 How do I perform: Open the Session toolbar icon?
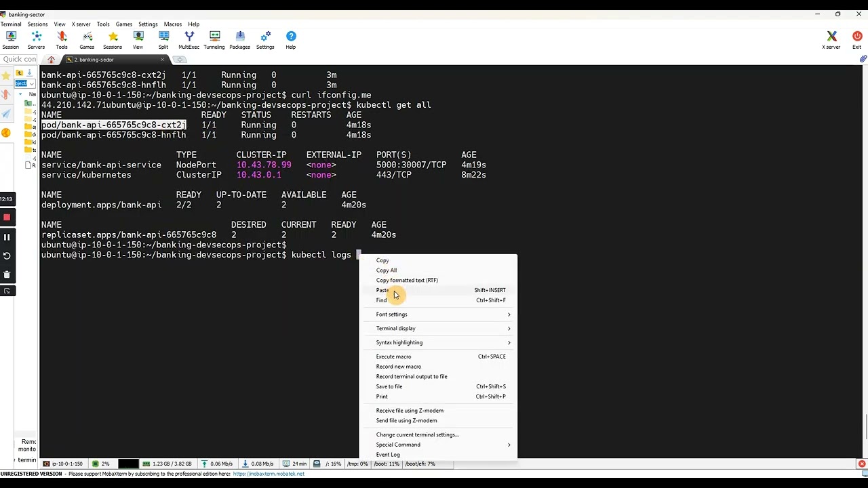click(x=11, y=40)
